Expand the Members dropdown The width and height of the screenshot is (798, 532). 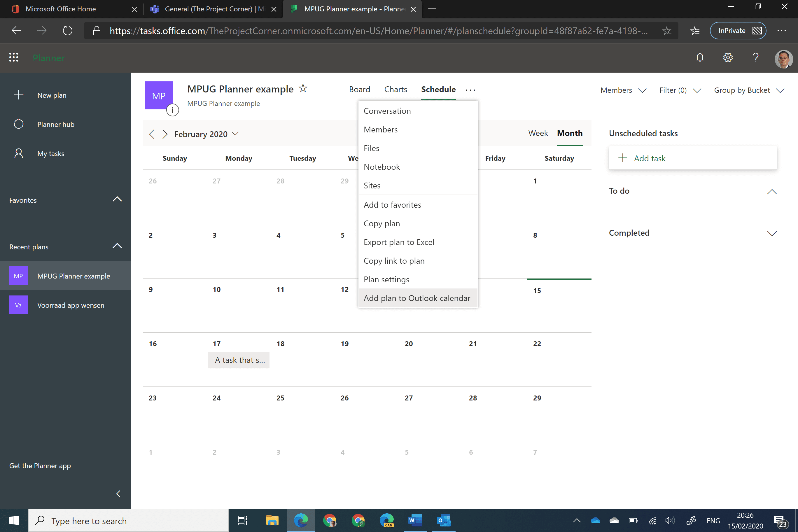[624, 90]
